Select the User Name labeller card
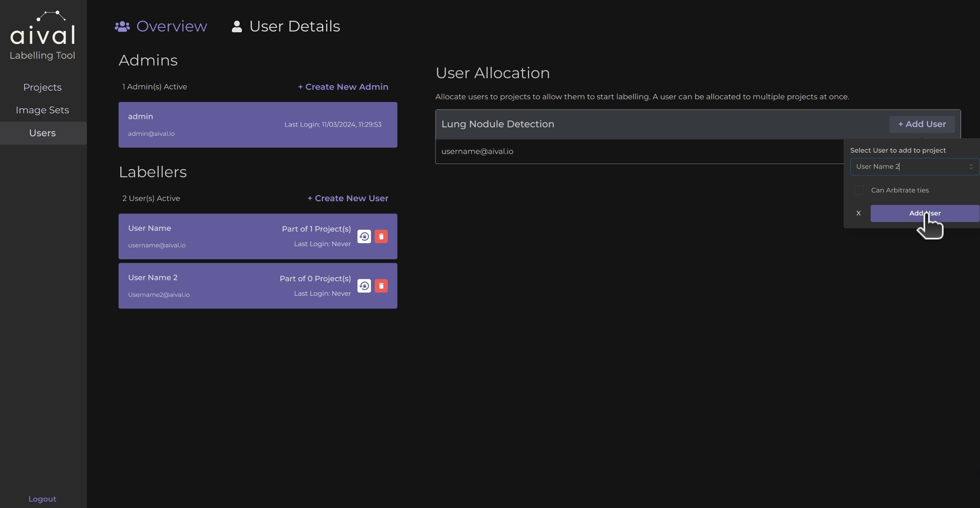This screenshot has height=508, width=980. [x=258, y=236]
